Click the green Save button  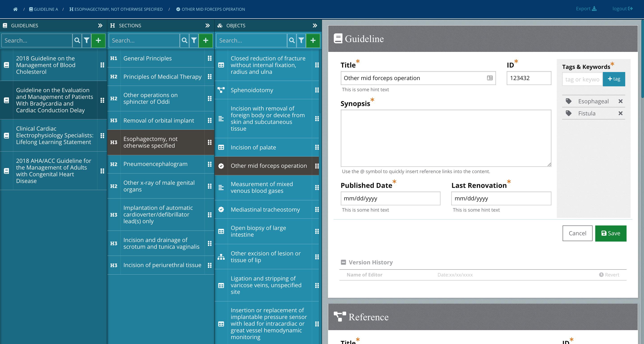[x=610, y=233]
